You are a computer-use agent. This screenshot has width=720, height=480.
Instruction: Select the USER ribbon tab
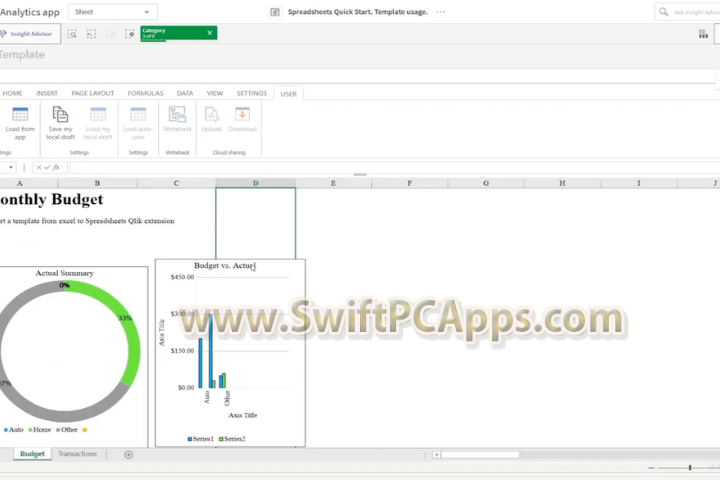[x=288, y=94]
